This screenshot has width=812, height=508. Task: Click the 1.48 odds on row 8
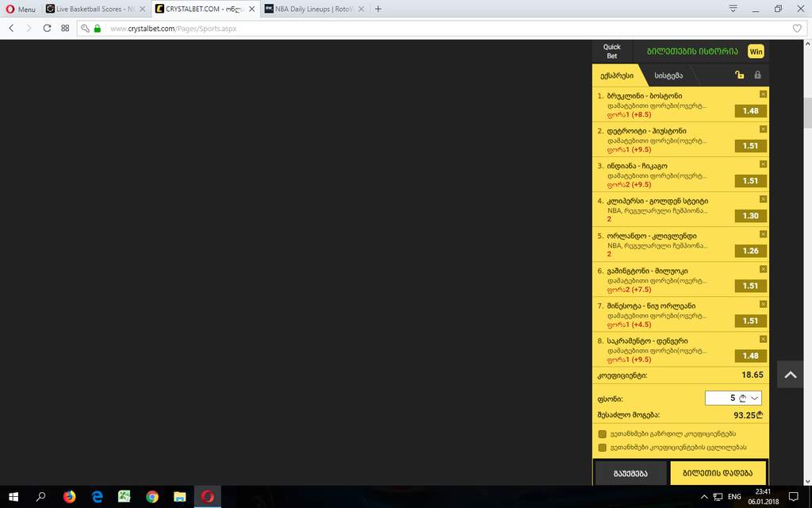click(750, 356)
